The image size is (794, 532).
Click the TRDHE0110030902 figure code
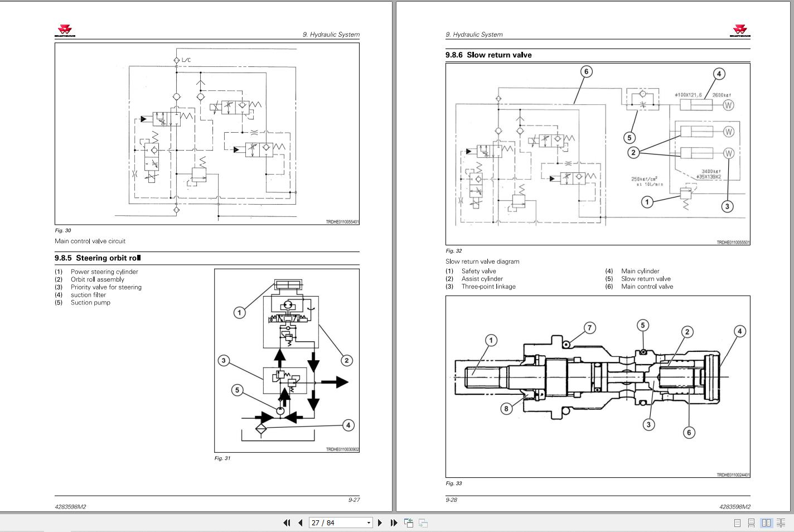342,449
